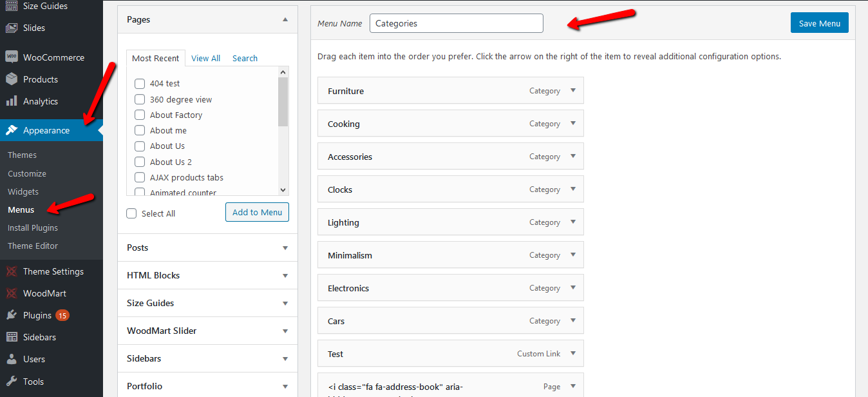Click the WooCommerce logo icon
Image resolution: width=868 pixels, height=397 pixels.
(x=12, y=57)
